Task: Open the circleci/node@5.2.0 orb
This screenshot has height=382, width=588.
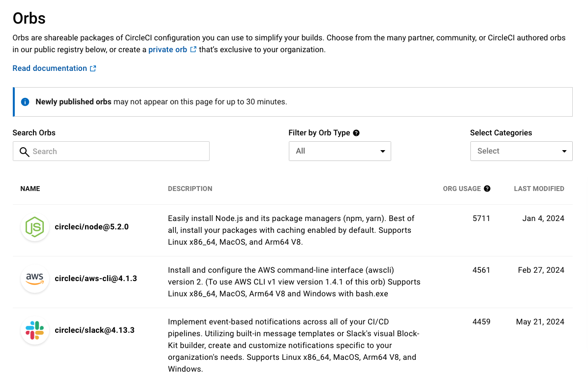Action: [92, 227]
